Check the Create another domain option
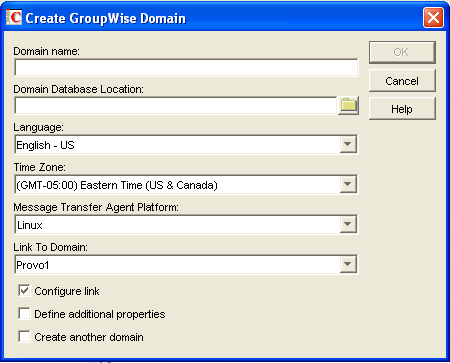Screen dimensions: 450x363 coord(24,337)
